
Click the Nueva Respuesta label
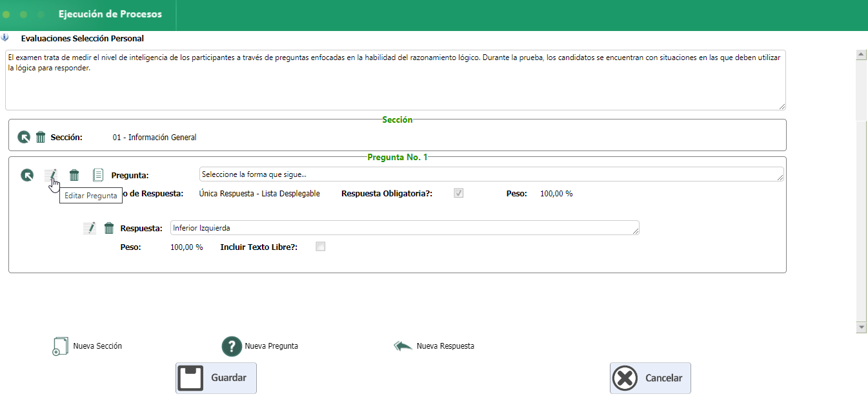click(x=445, y=346)
